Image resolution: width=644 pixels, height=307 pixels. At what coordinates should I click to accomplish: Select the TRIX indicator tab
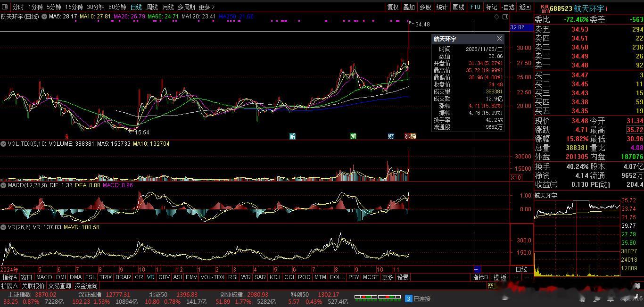(x=106, y=277)
